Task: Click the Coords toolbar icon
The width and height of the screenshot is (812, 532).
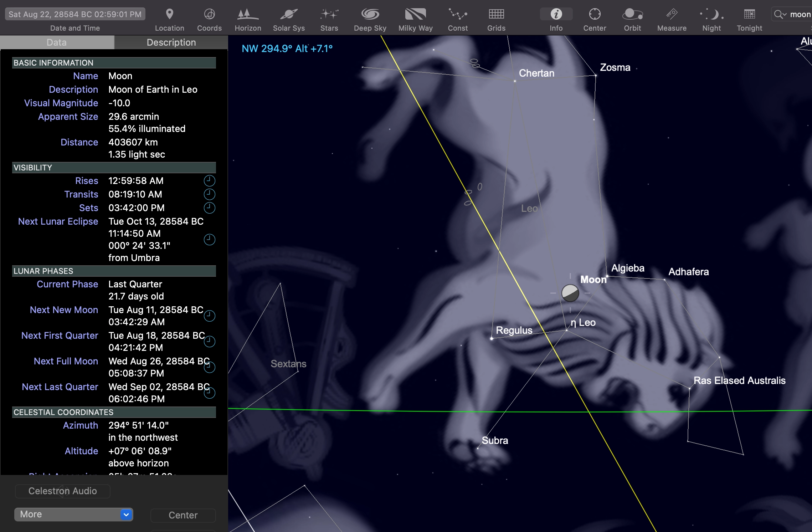Action: [x=209, y=15]
